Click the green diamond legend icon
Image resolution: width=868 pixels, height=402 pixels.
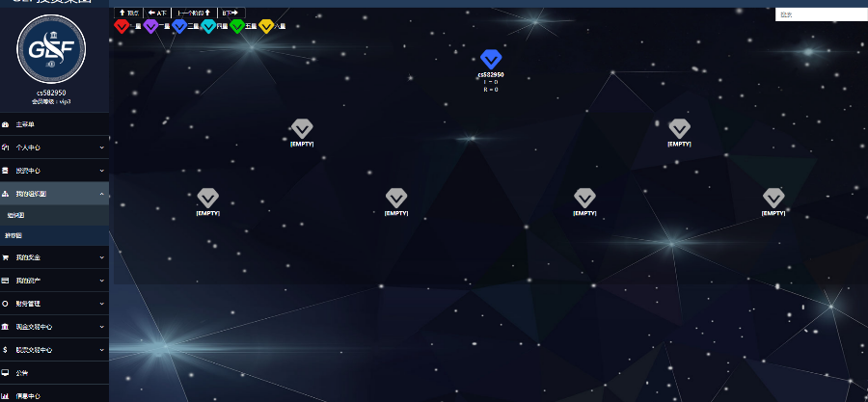click(237, 26)
